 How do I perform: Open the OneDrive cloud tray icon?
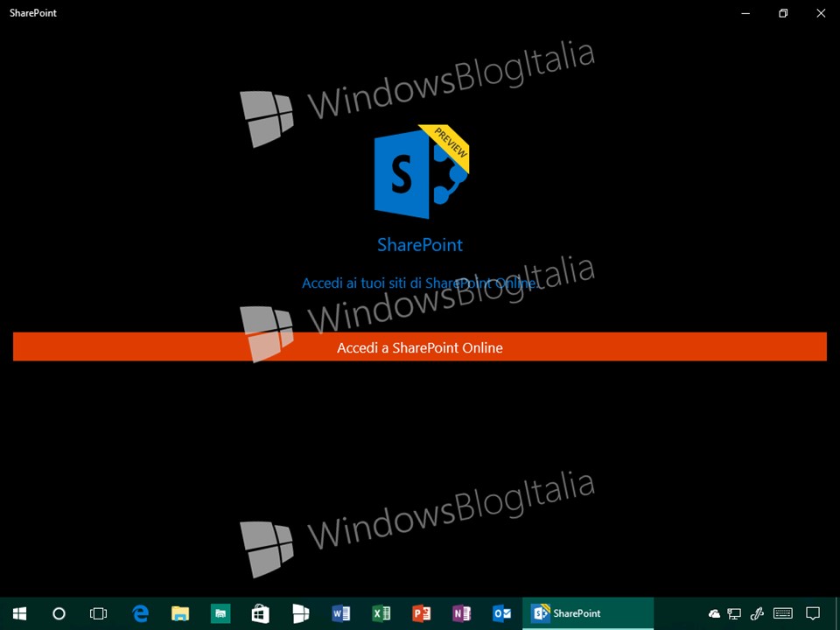point(714,614)
